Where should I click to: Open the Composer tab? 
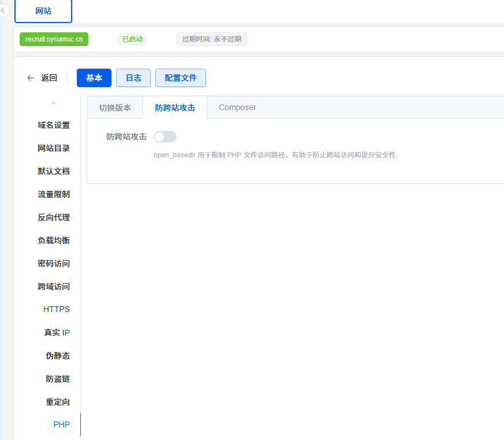[x=237, y=107]
